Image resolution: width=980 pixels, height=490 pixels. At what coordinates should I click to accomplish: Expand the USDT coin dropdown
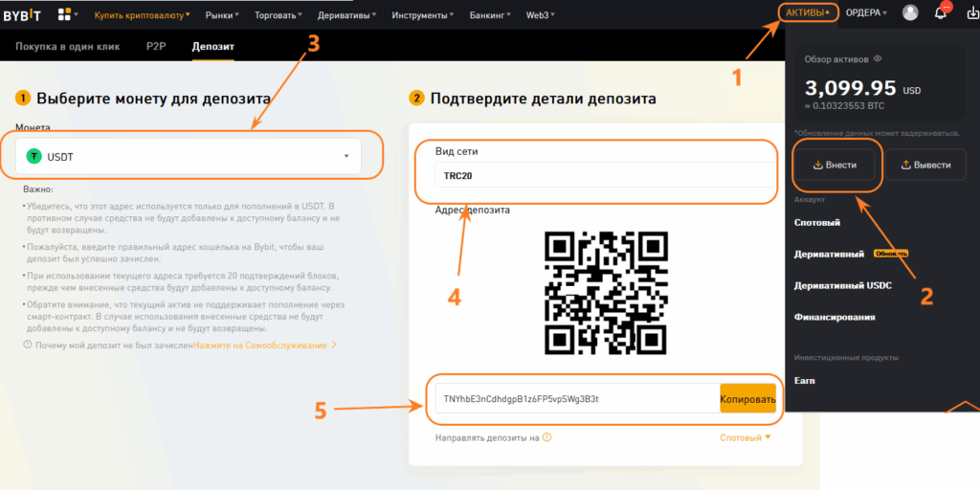(x=345, y=157)
